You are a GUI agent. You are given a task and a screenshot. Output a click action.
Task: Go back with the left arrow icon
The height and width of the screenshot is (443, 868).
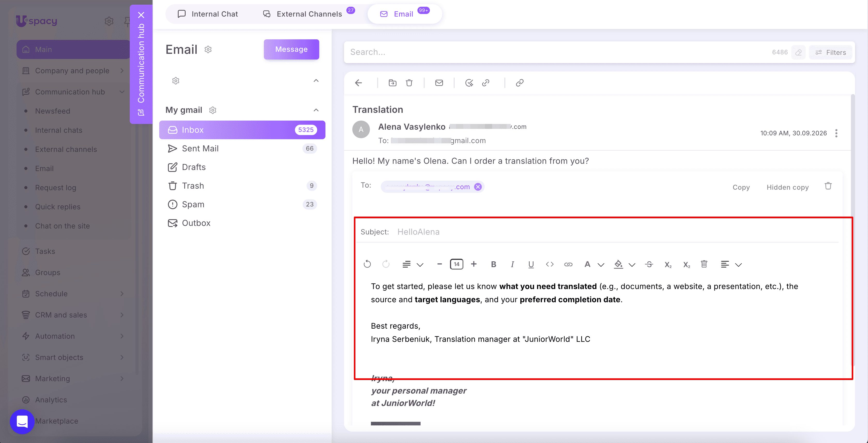pos(359,83)
